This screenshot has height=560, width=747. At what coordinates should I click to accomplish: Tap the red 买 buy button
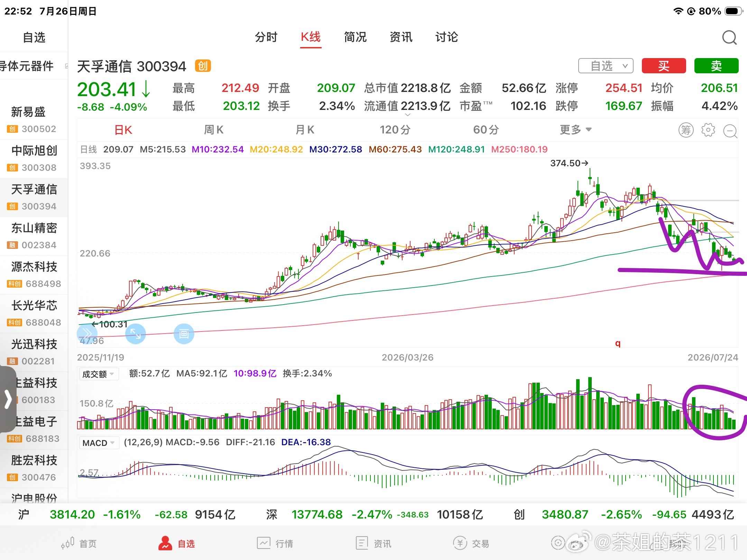coord(664,66)
